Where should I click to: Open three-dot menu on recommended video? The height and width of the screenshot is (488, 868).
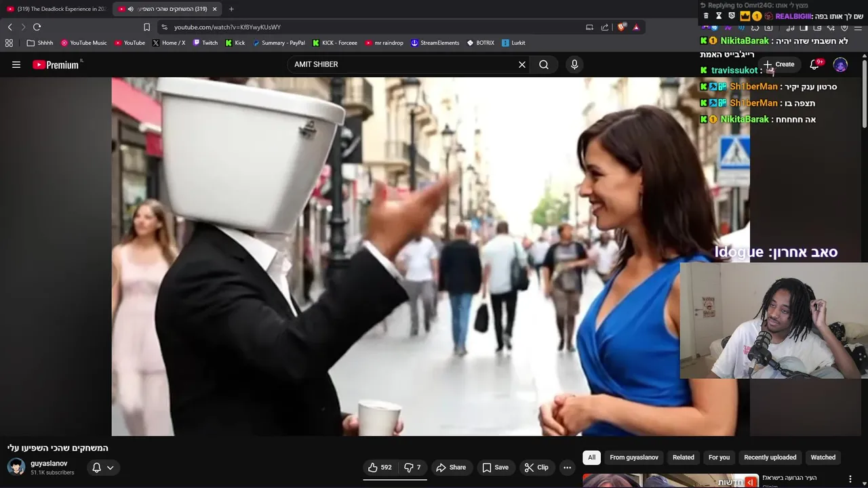tap(850, 479)
